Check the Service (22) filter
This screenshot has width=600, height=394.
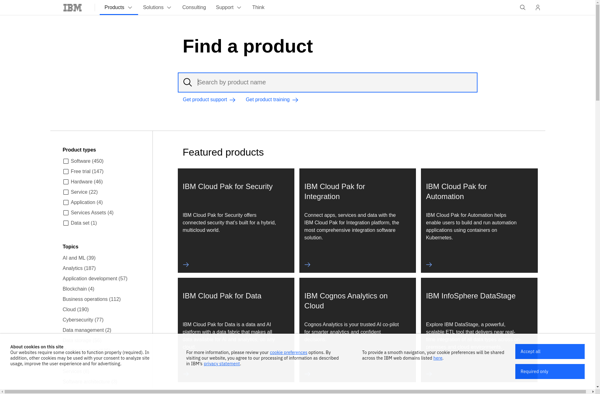pos(66,192)
